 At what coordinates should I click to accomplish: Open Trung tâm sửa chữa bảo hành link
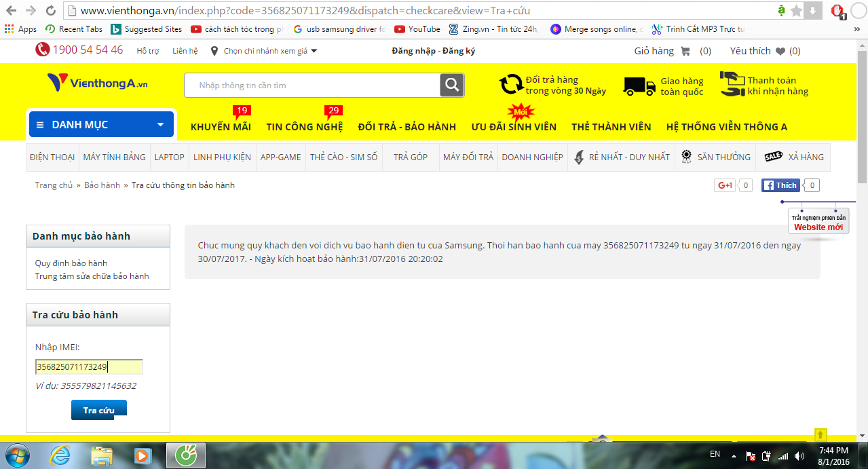tap(92, 276)
